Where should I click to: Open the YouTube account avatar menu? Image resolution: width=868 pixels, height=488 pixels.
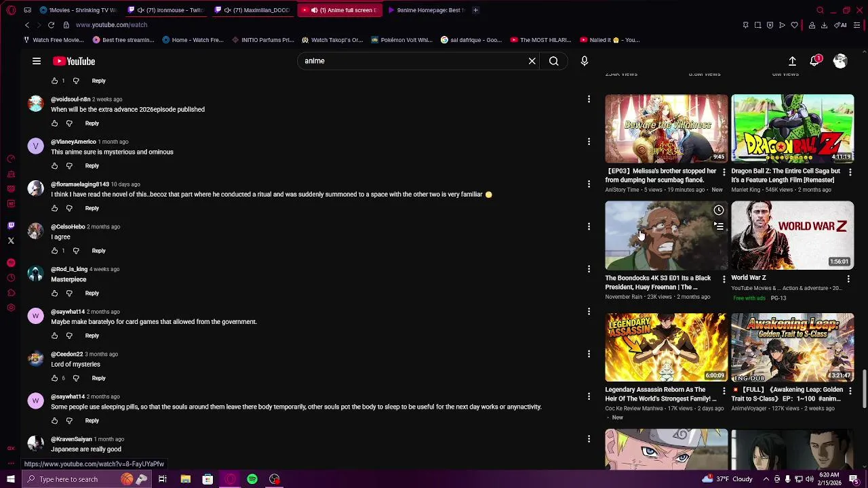(x=840, y=61)
